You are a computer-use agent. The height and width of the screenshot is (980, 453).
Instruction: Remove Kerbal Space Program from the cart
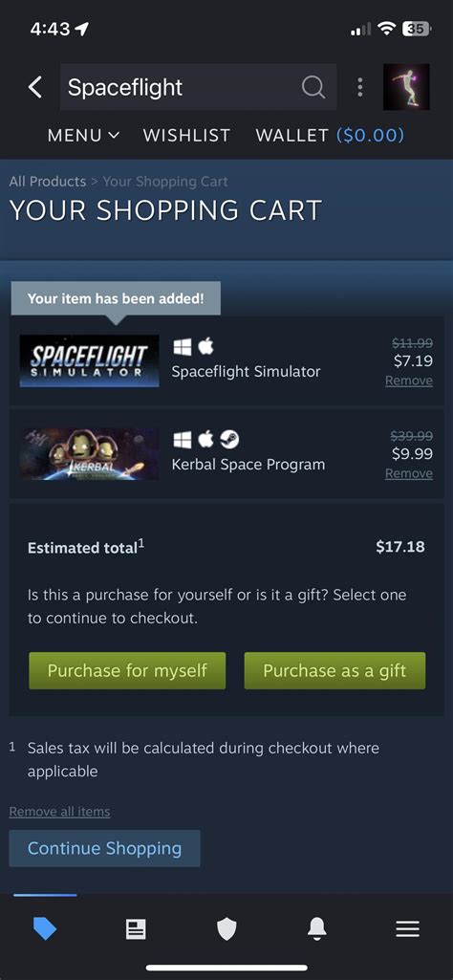409,474
